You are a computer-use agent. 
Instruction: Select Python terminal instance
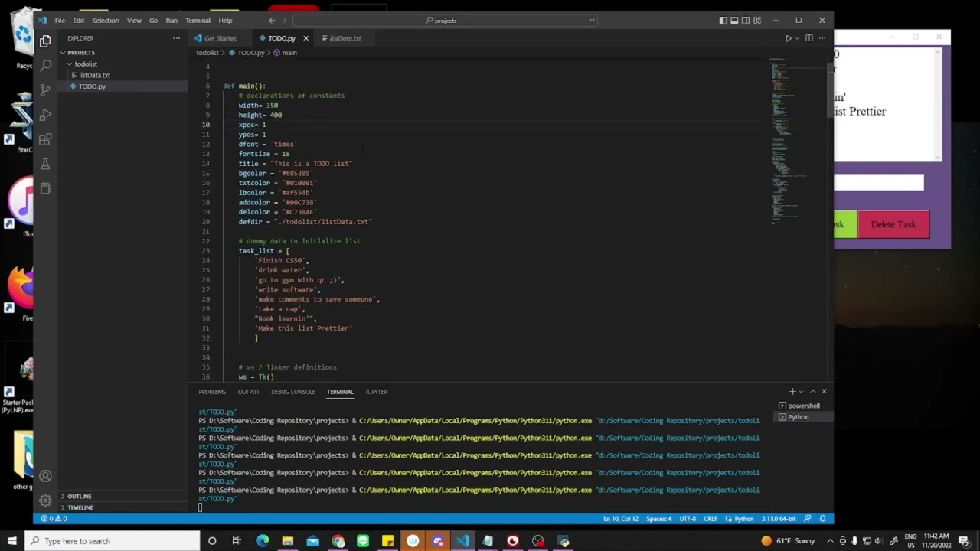[x=800, y=417]
